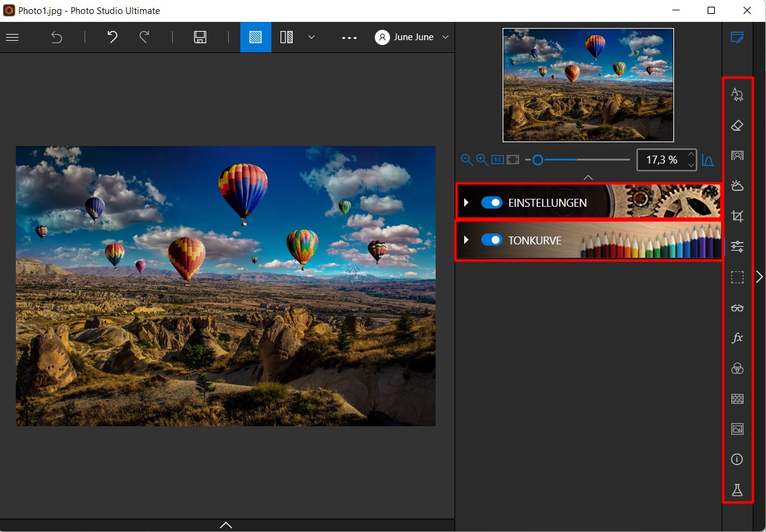Open the three-dots more options menu
This screenshot has width=766, height=532.
349,38
